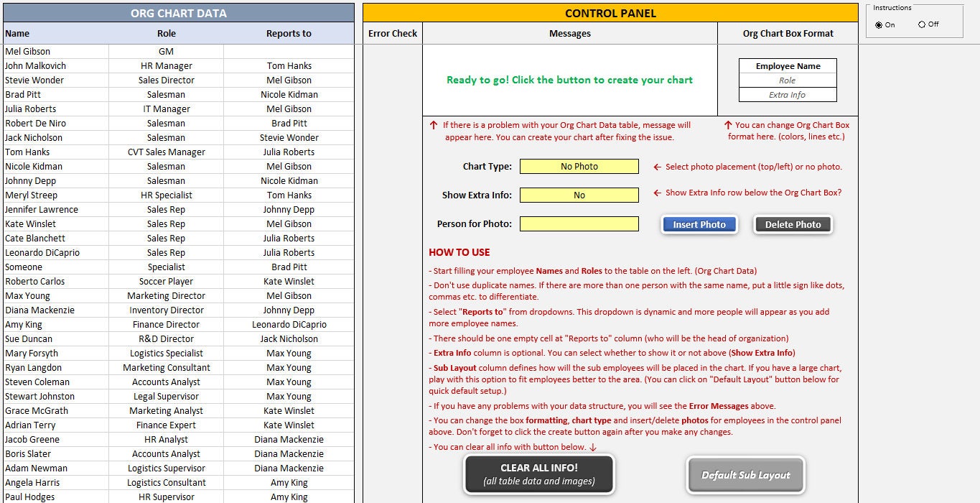Click the Role box in Org Chart Box Format
Screen dimensions: 980x503
(x=788, y=80)
